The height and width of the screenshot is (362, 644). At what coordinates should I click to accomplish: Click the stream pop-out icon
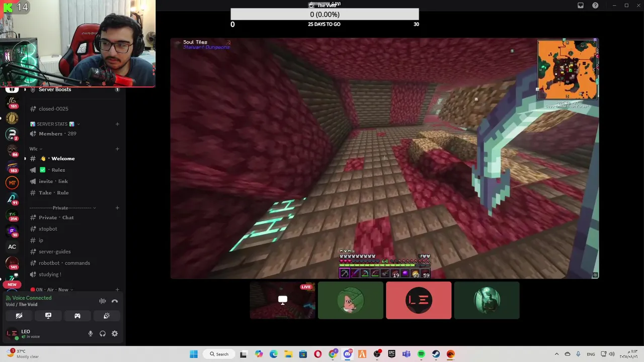tap(595, 275)
